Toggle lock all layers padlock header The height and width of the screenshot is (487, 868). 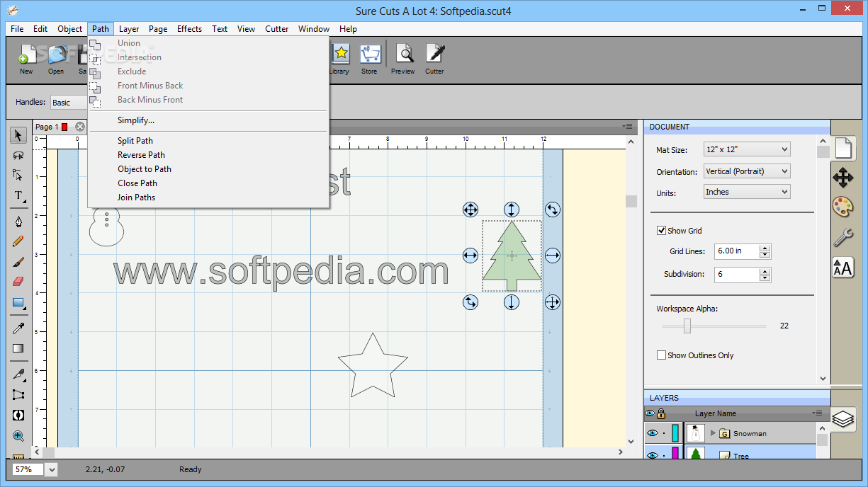point(661,413)
